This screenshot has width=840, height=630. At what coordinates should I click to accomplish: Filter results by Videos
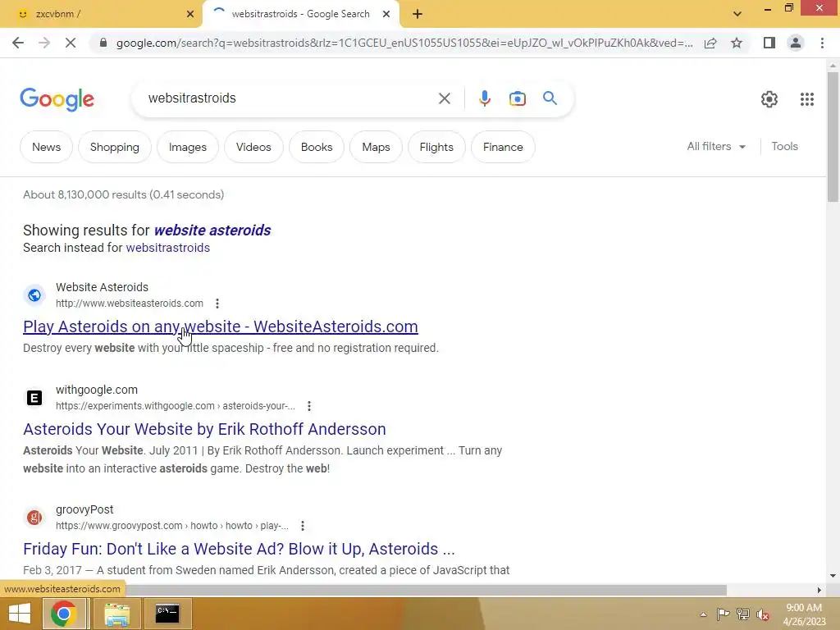coord(253,147)
